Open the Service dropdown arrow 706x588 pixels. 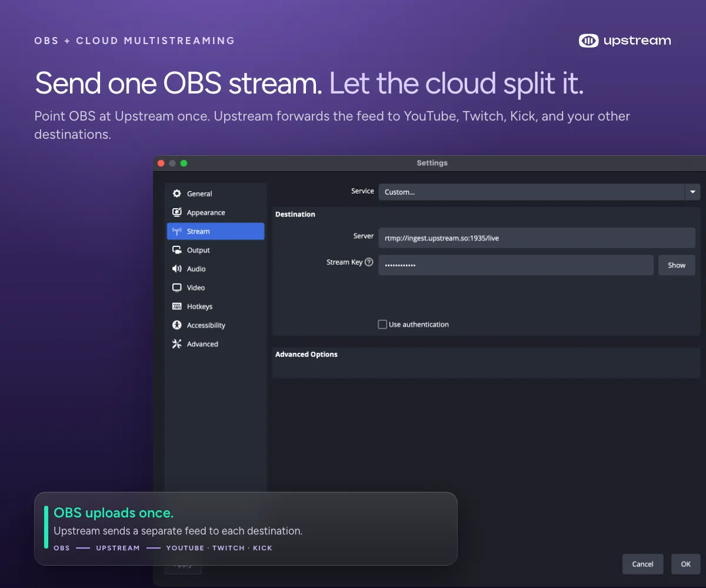tap(692, 192)
